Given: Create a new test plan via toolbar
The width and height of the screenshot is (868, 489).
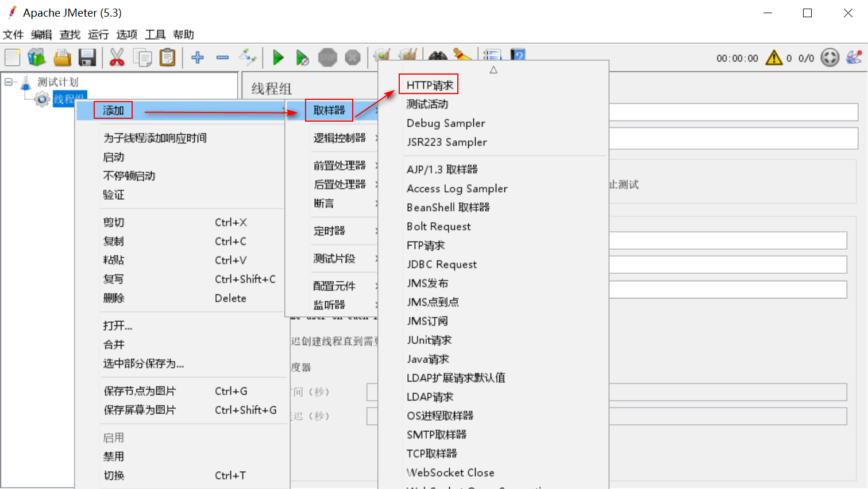Looking at the screenshot, I should 12,57.
